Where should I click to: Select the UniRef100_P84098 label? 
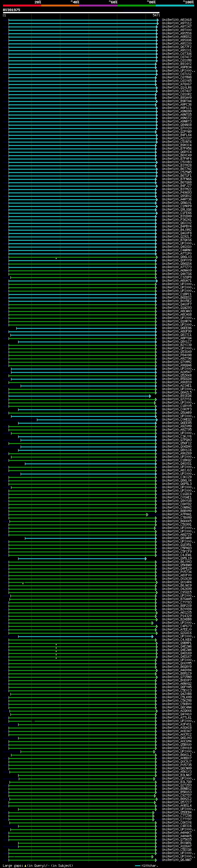[x=177, y=355]
